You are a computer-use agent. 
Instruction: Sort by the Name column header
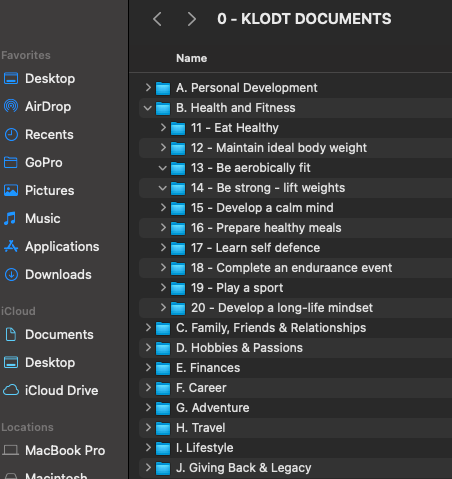point(192,58)
